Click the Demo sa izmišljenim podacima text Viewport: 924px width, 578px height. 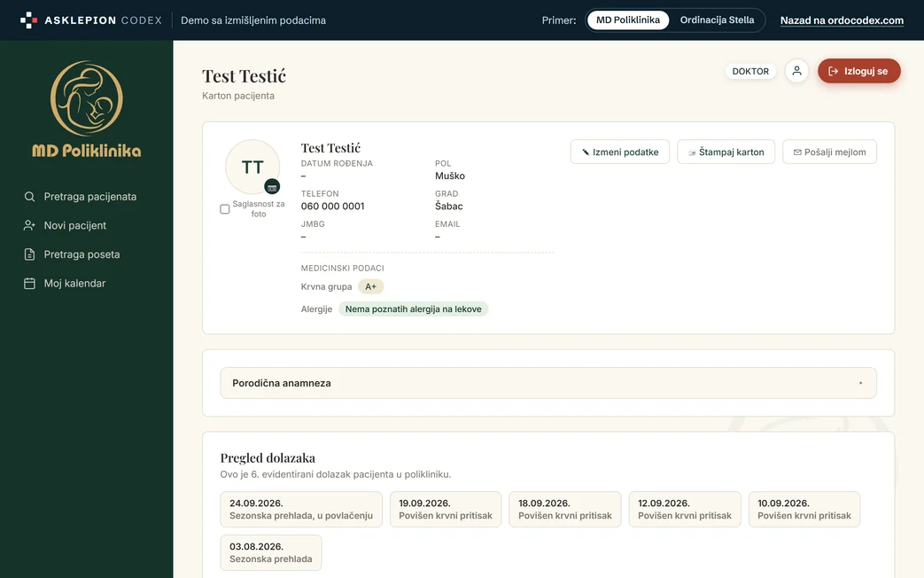(253, 20)
